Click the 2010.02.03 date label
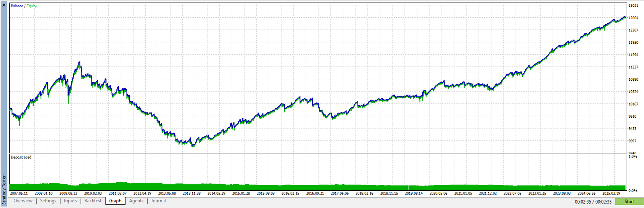Screen dimensions: 644x208 93,193
